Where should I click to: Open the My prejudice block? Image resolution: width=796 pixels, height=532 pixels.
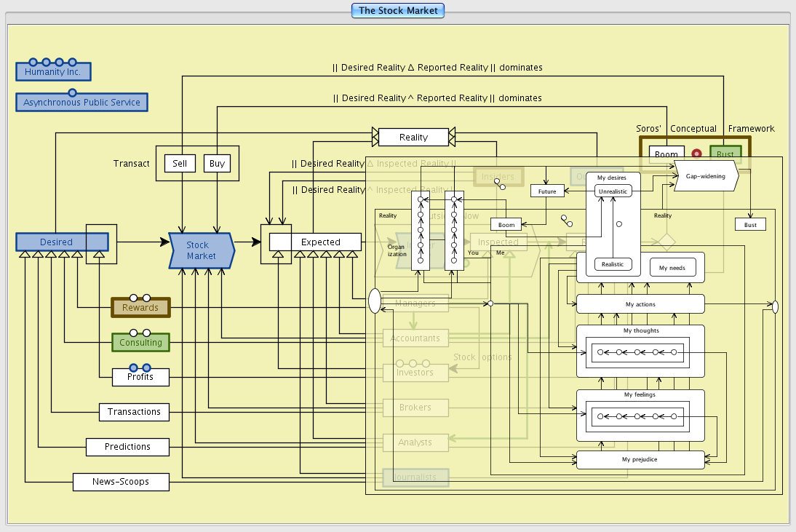tap(640, 460)
